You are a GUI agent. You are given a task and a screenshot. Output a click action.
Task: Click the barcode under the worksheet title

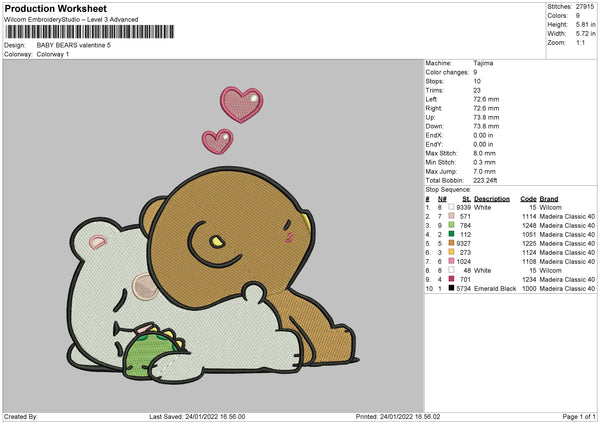(90, 32)
